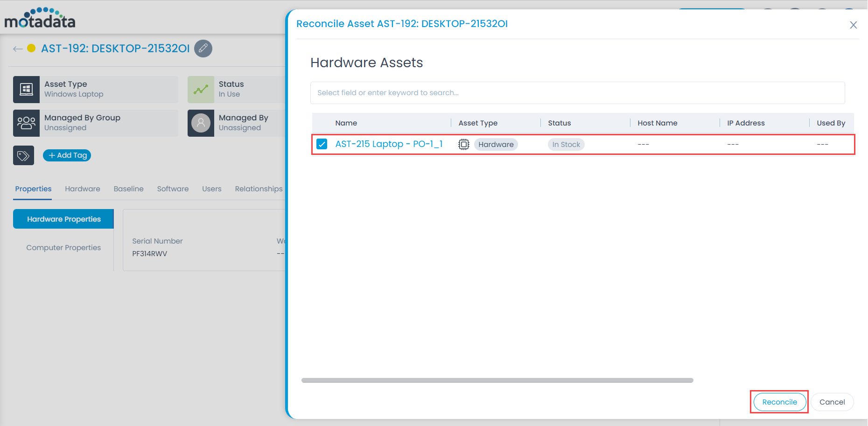Select the Computer Properties section
Screen dimensions: 868x426
click(x=63, y=247)
